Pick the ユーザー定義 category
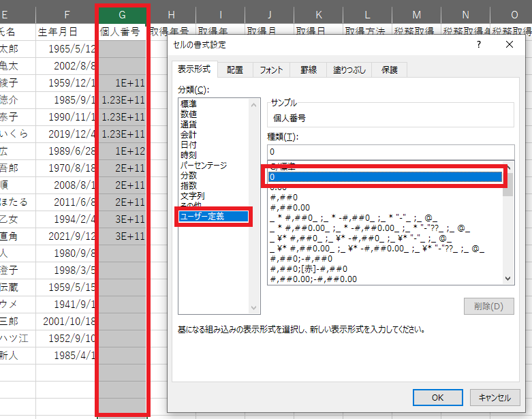Image resolution: width=532 pixels, height=419 pixels. click(x=202, y=217)
